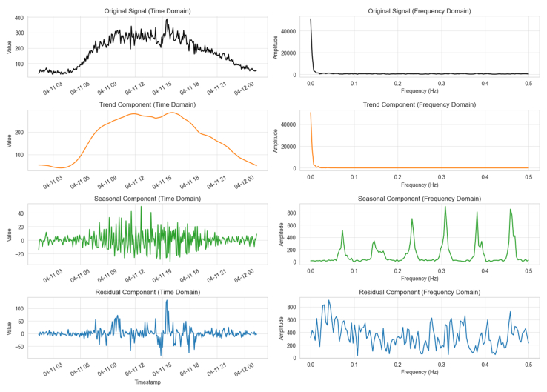547x392 pixels.
Task: Click the "Original Signal (Frequency Domain)" plot title
Action: coord(420,11)
